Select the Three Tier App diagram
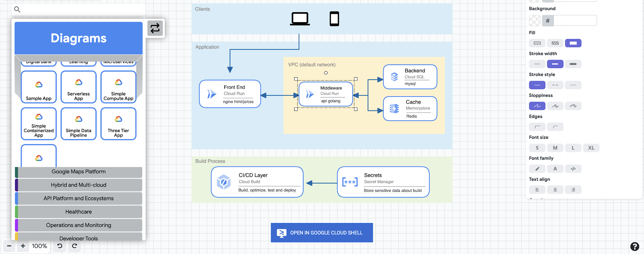644x254 pixels. coord(118,124)
